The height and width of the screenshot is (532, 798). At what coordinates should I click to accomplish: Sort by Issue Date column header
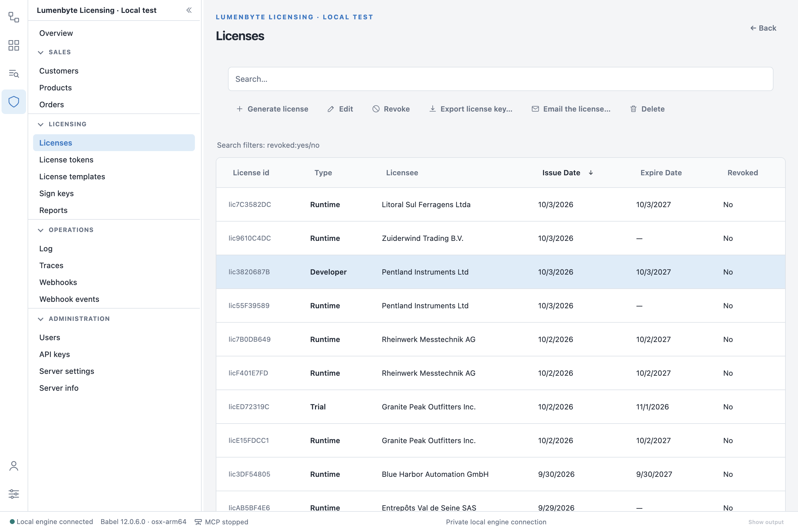pos(567,173)
